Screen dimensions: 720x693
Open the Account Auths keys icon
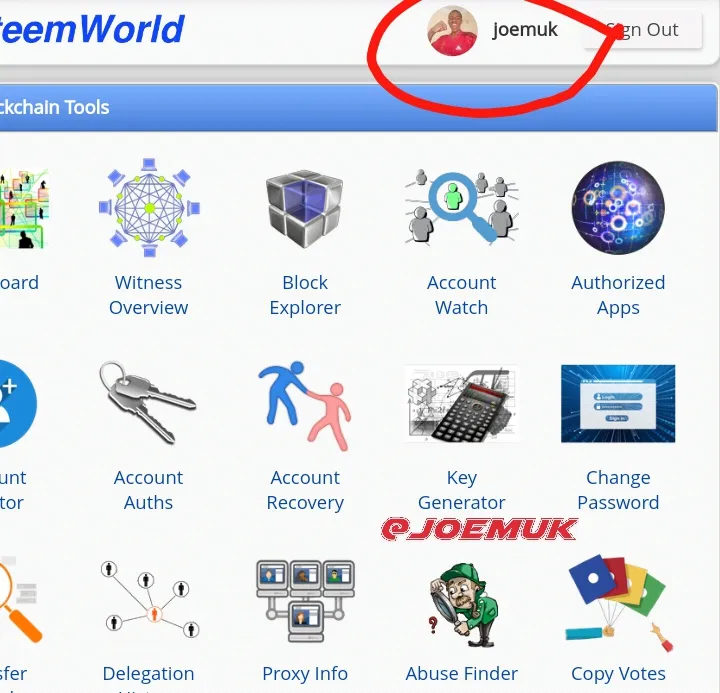coord(148,403)
